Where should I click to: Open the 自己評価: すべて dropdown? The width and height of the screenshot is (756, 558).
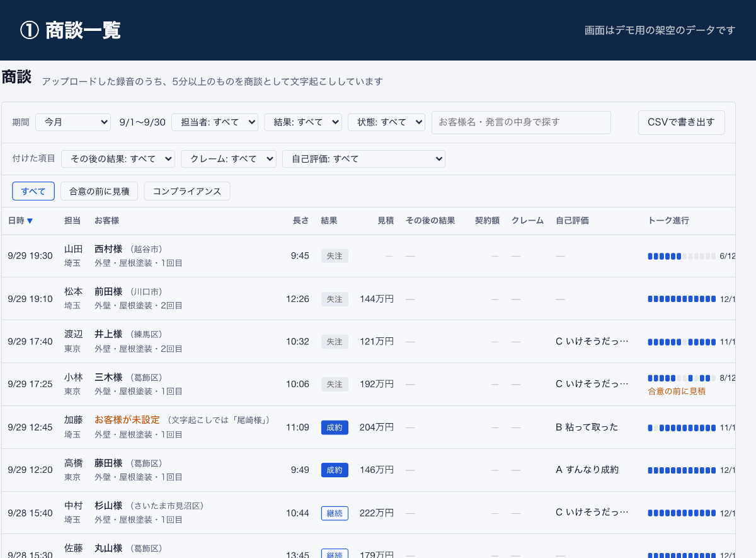pos(364,159)
